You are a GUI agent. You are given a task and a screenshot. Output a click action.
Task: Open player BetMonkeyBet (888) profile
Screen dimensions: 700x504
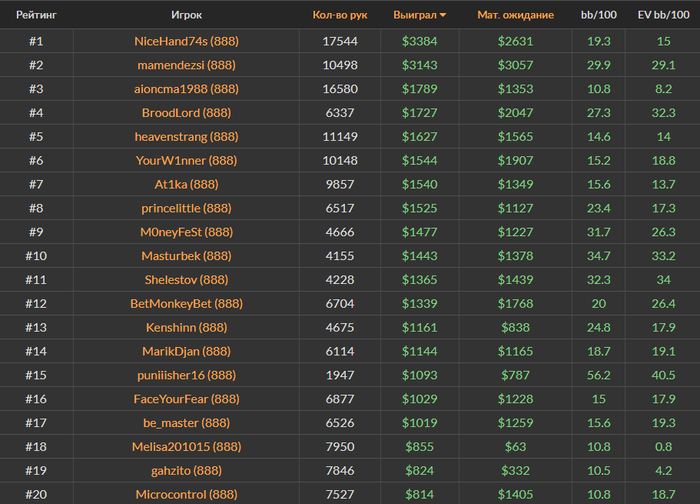click(187, 304)
